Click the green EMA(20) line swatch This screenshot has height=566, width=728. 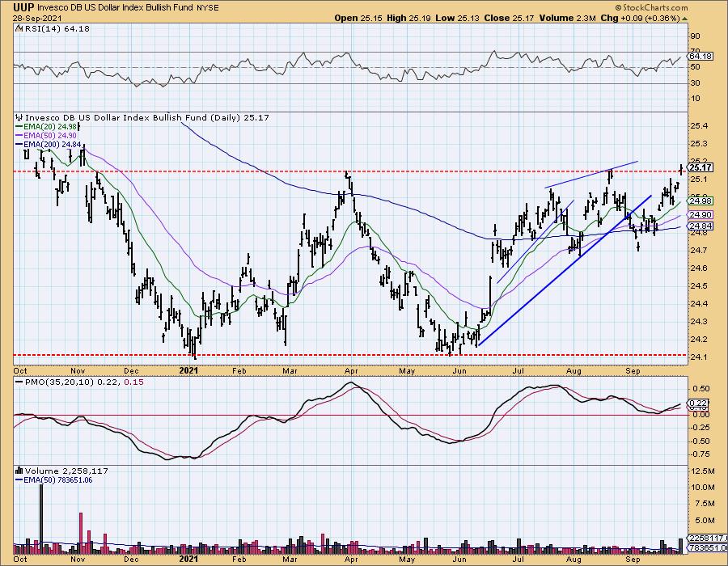tap(19, 126)
